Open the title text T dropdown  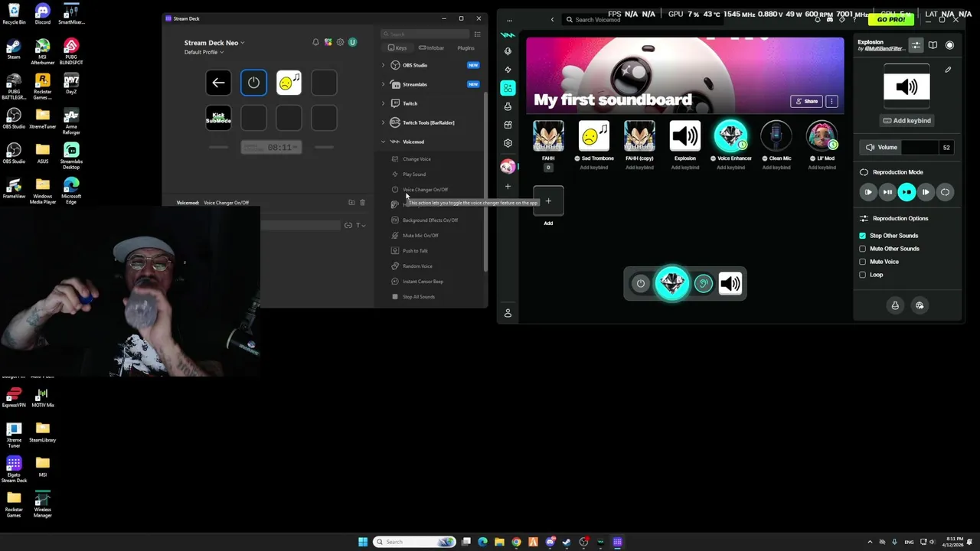click(361, 225)
